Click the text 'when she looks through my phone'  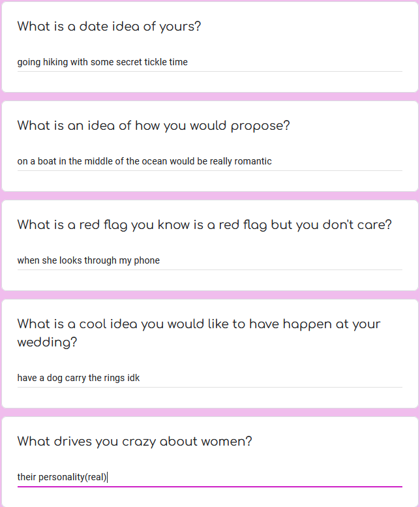89,261
